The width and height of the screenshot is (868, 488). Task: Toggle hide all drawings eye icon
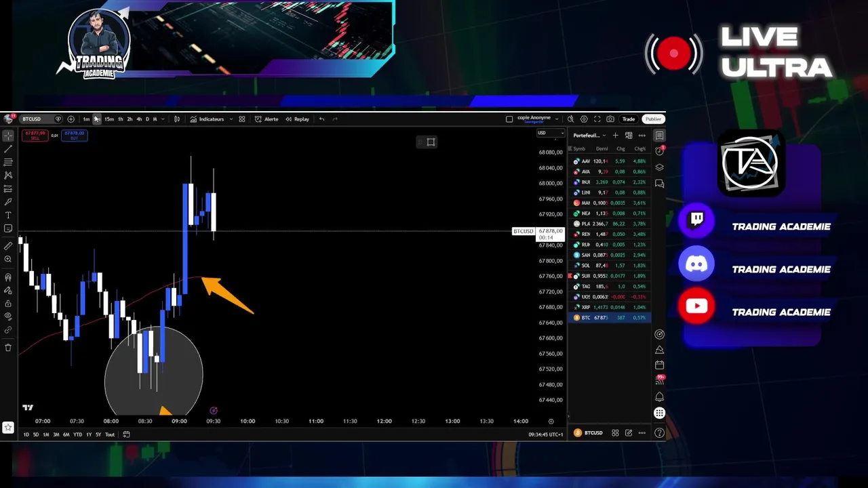8,317
